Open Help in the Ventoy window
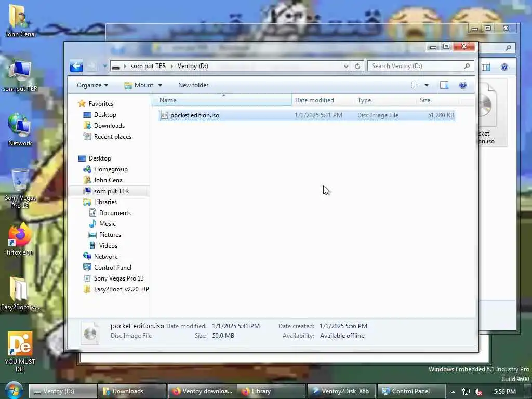 click(x=462, y=85)
